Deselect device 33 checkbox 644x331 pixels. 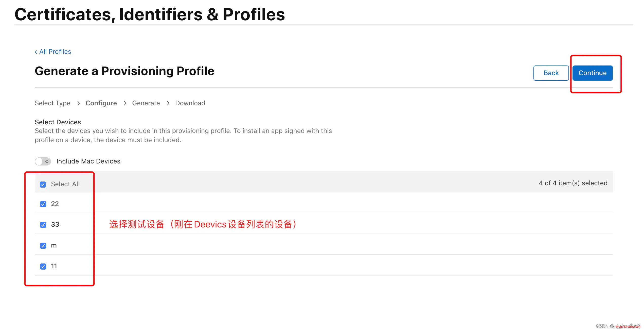tap(43, 225)
